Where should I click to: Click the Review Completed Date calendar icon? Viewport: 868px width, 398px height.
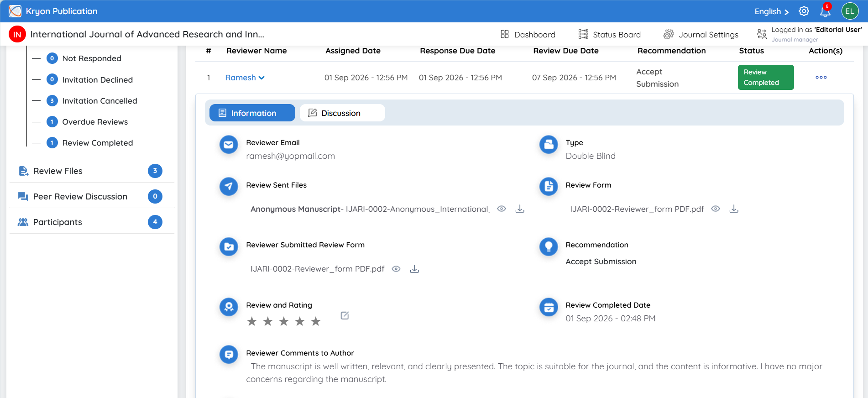coord(549,307)
